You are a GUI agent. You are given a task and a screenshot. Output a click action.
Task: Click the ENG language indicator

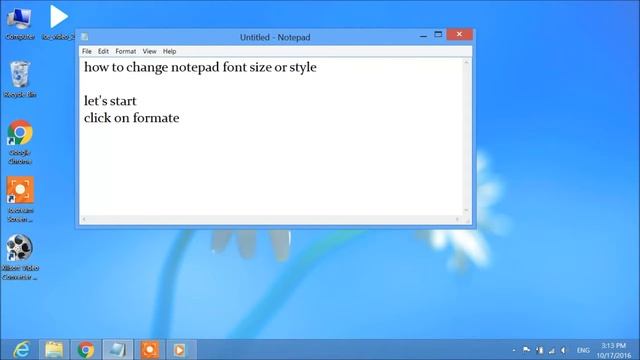(x=583, y=350)
